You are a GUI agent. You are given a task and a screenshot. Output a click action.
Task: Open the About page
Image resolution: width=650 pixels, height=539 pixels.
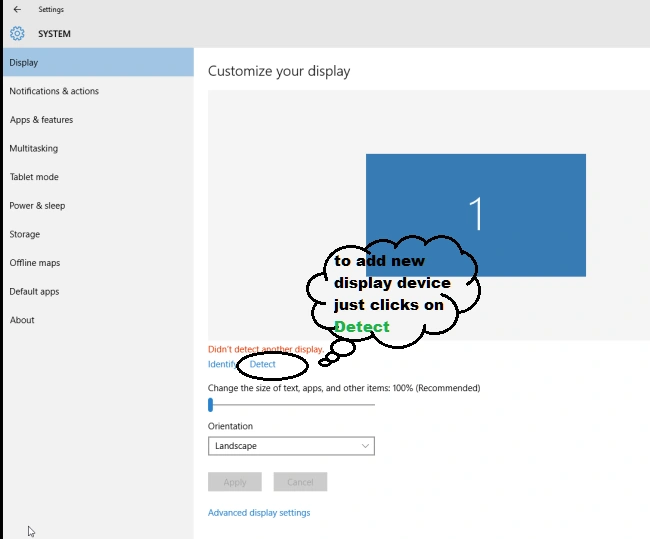click(x=98, y=320)
